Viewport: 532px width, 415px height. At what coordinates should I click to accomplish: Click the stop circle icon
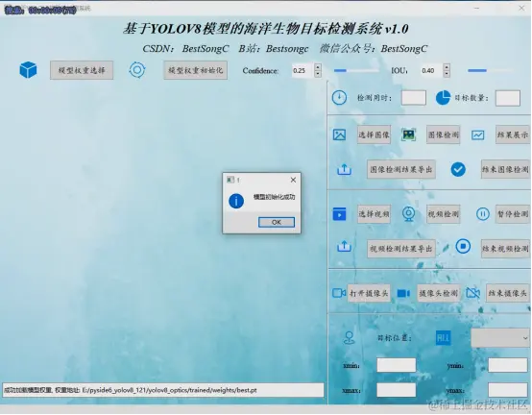click(x=463, y=246)
